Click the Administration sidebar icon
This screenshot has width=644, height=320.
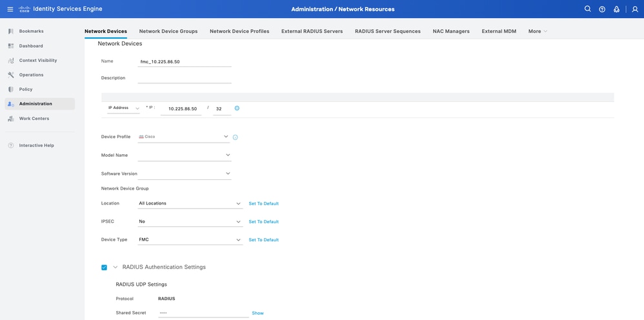click(11, 104)
